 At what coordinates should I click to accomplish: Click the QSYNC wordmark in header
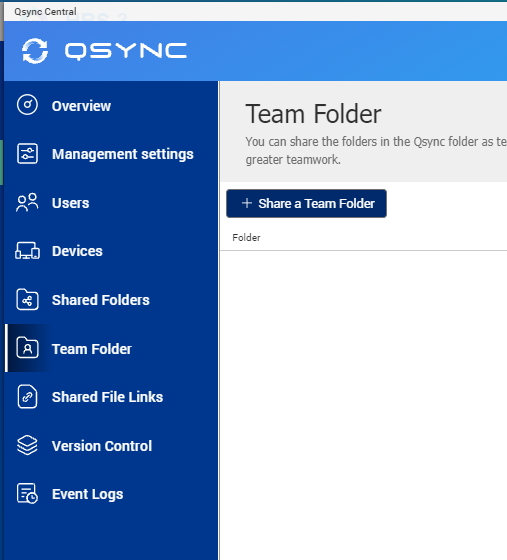(x=126, y=51)
